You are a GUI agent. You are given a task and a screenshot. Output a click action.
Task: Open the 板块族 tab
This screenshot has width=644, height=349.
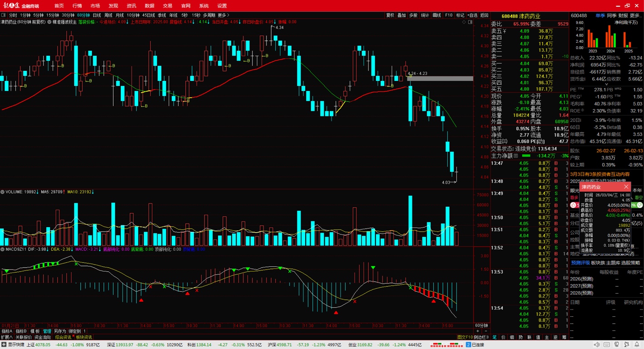pos(598,263)
